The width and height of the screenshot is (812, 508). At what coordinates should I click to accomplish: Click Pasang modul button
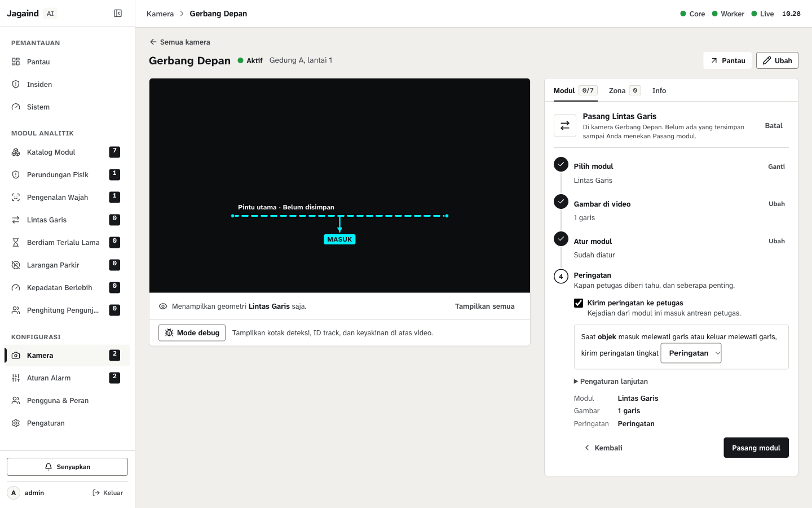pyautogui.click(x=756, y=448)
